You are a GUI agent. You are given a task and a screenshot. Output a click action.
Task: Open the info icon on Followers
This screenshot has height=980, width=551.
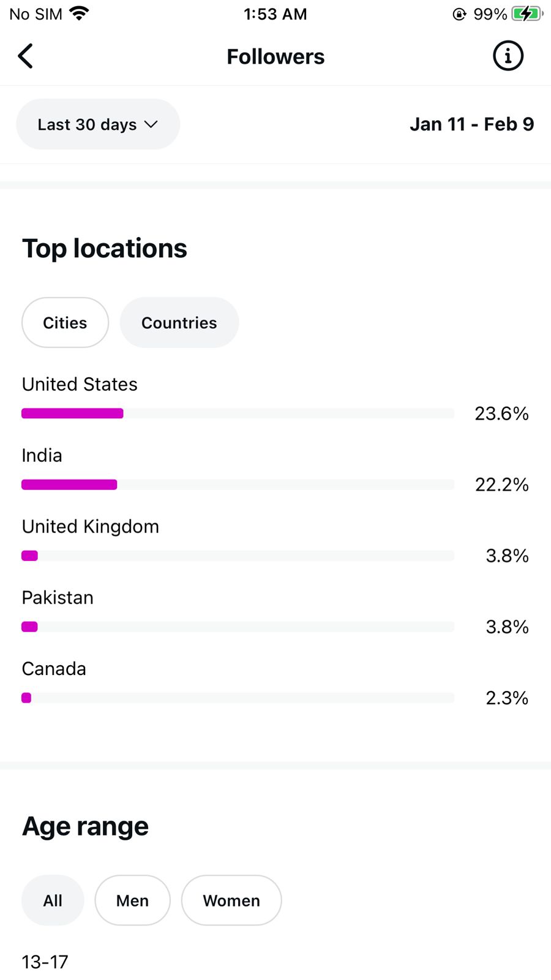508,56
